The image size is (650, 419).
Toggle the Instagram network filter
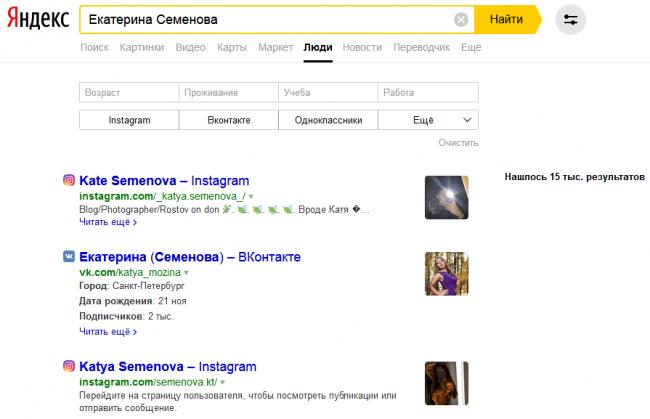coord(129,120)
